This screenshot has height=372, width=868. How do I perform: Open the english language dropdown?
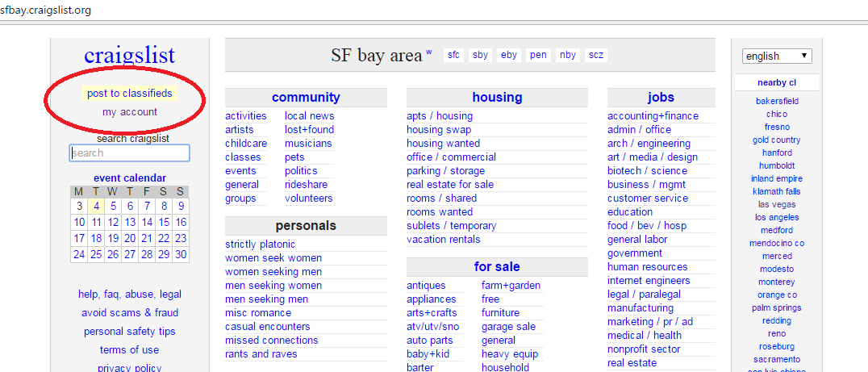click(777, 56)
